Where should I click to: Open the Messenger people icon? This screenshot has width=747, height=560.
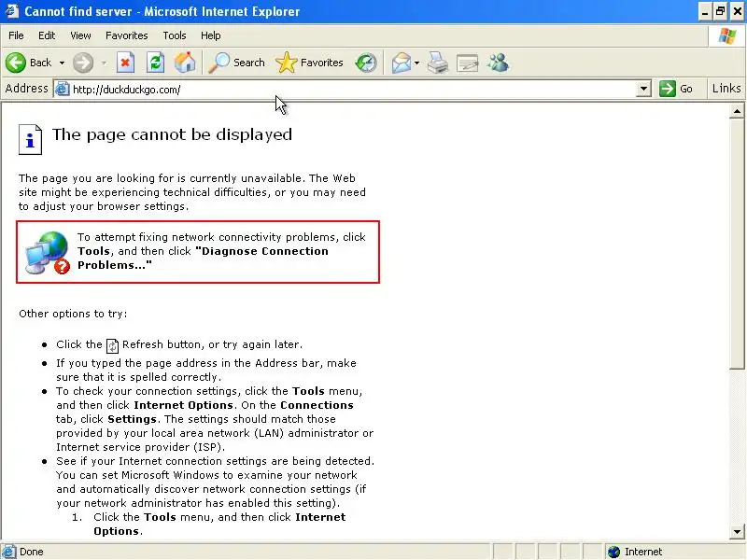pyautogui.click(x=499, y=63)
